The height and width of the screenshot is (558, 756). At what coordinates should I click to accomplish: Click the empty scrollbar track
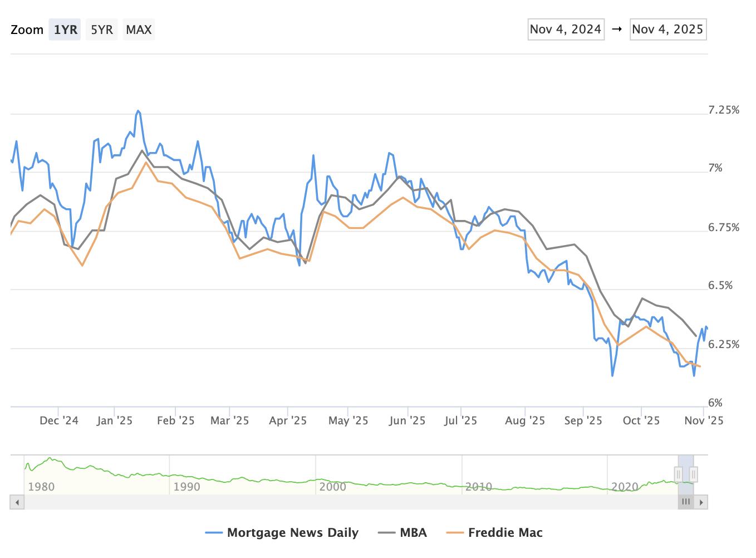345,502
